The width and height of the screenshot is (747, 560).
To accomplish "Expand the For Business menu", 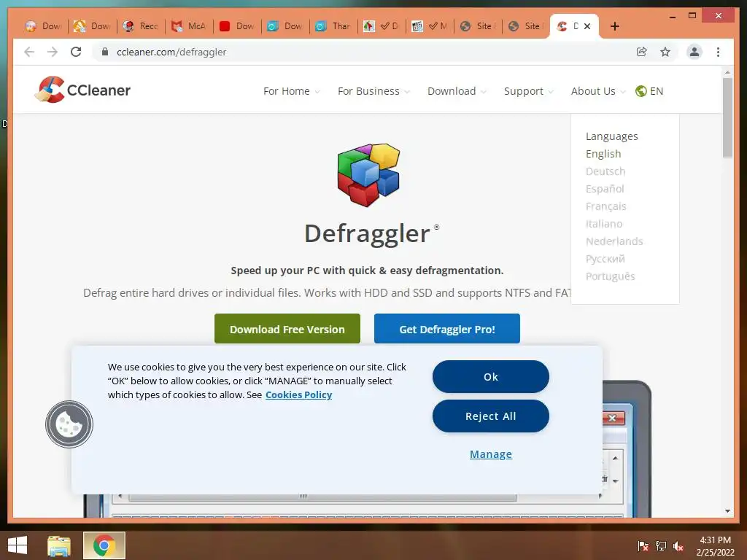I will (373, 91).
